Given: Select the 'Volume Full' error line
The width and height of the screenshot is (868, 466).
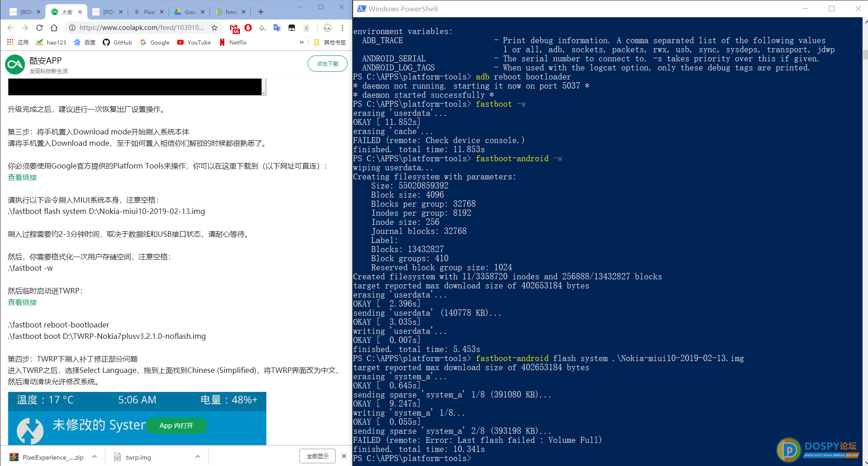Looking at the screenshot, I should pos(478,440).
